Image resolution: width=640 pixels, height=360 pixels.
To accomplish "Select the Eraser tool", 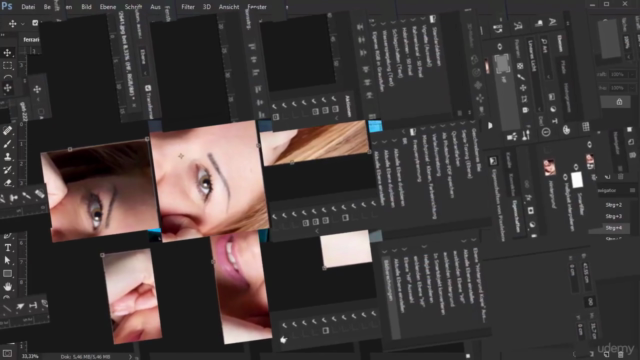I will 7,182.
